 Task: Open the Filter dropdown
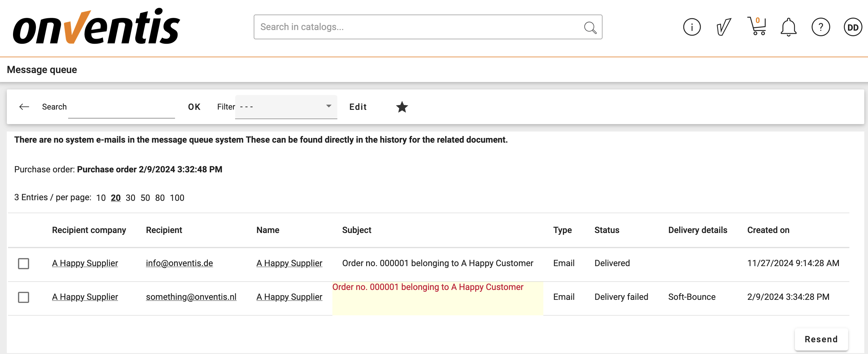point(286,107)
